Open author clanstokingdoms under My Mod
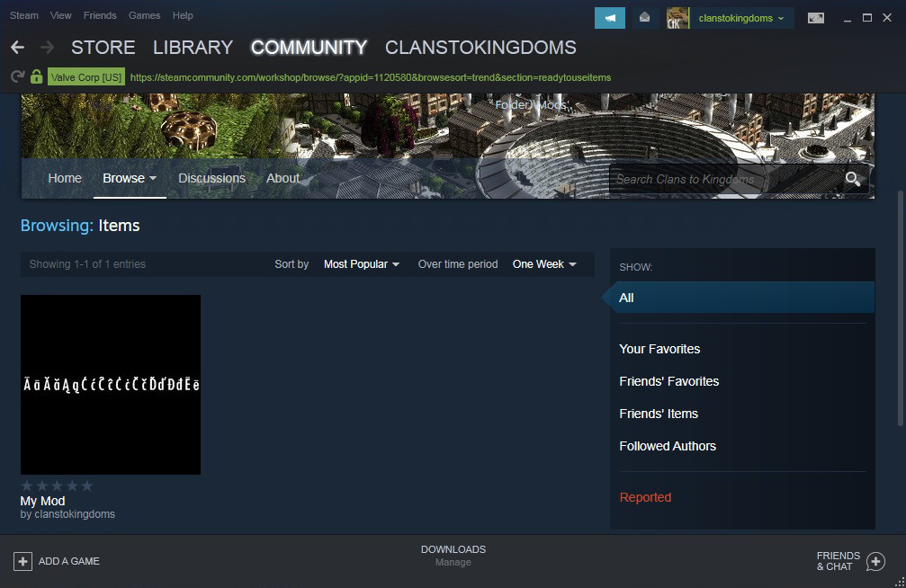The image size is (906, 588). pos(75,514)
